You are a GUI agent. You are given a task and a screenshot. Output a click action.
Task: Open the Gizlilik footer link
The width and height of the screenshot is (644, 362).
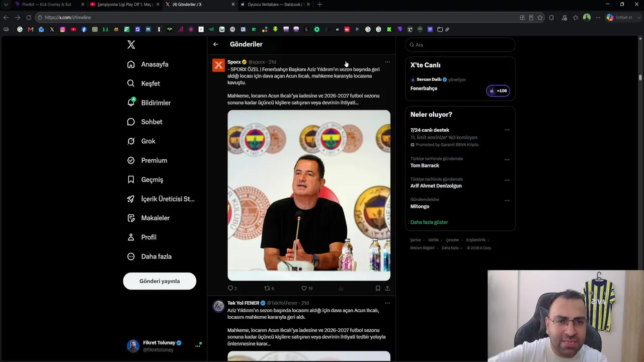pyautogui.click(x=433, y=240)
